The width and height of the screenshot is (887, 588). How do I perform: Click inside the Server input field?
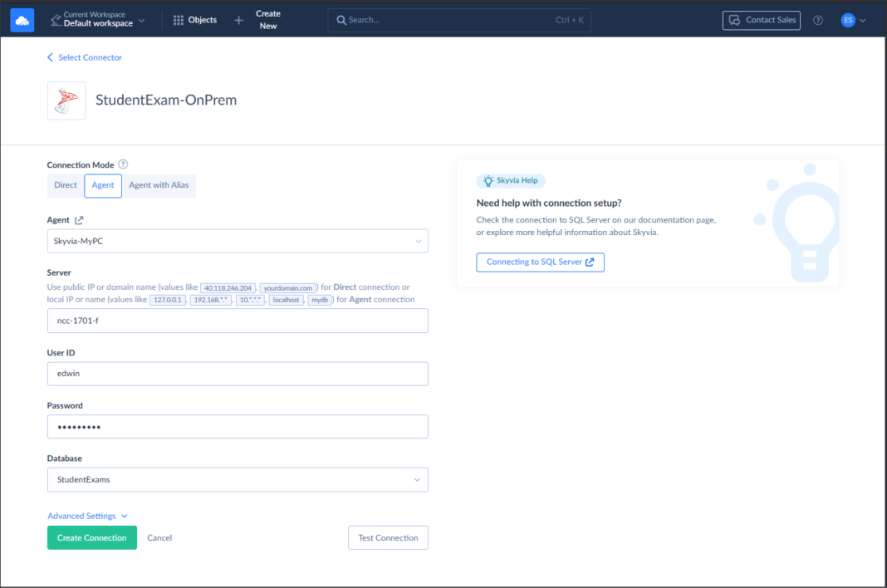point(237,321)
